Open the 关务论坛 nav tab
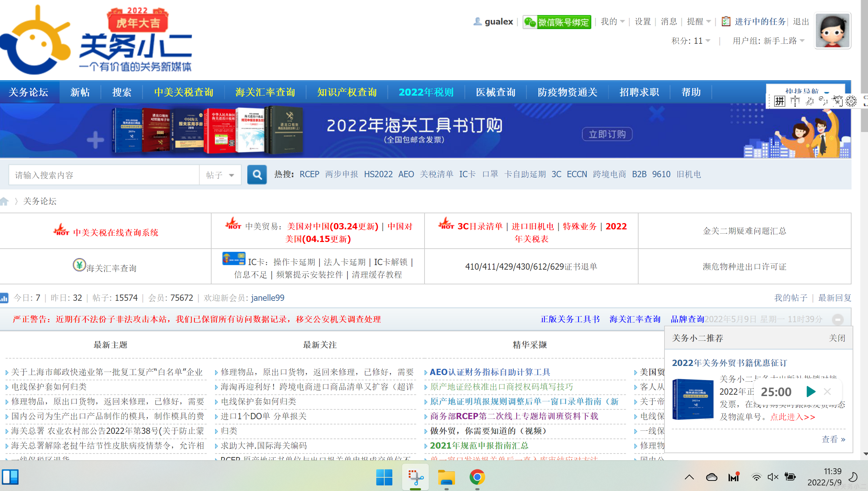Viewport: 868px width, 491px height. (x=28, y=92)
